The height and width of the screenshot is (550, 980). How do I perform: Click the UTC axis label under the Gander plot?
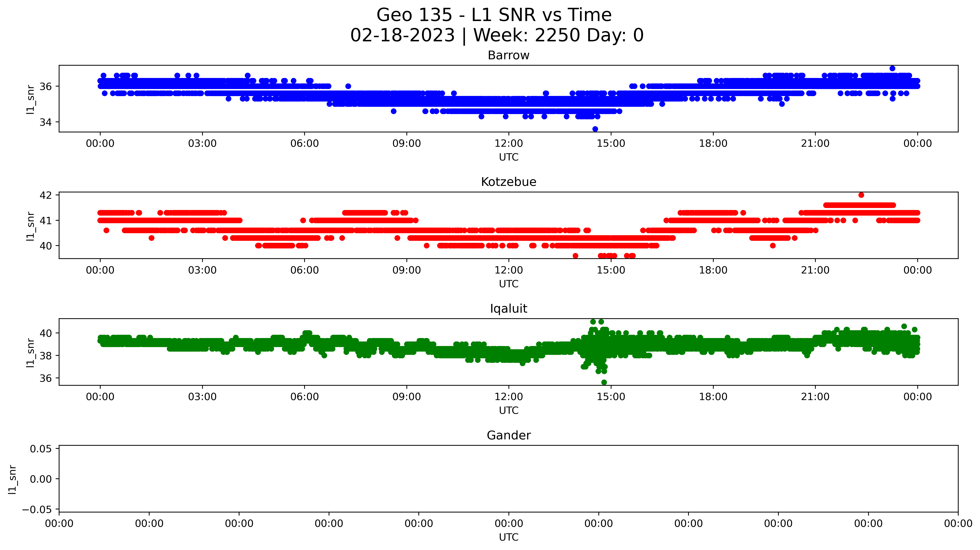point(509,537)
